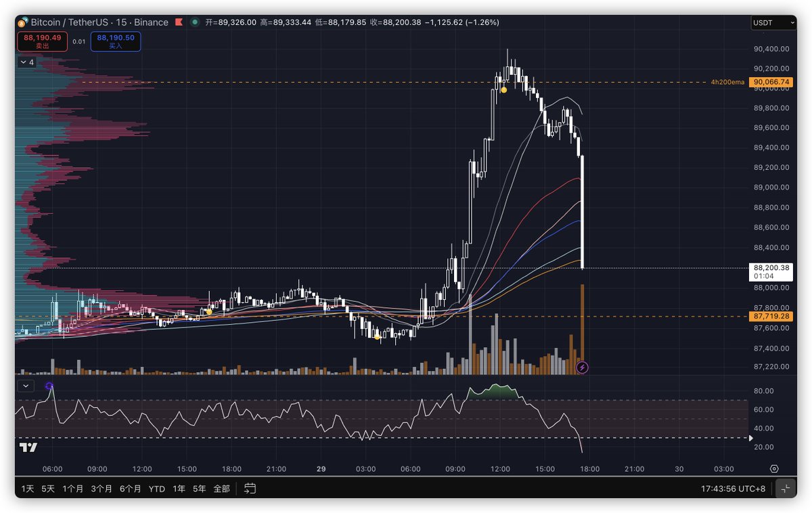Click the sell button 88,190.49

(43, 41)
